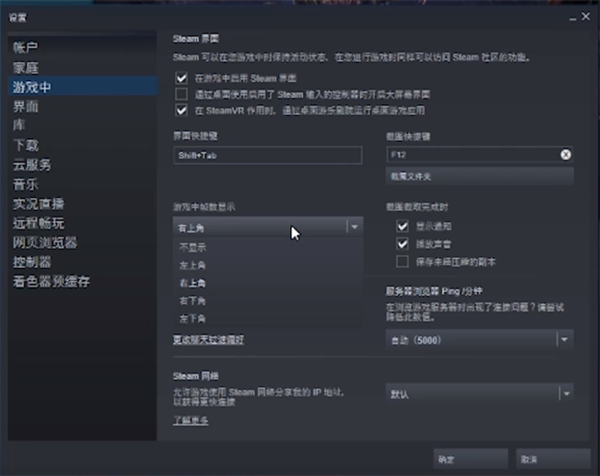Enable the 大屏幕界面 controller checkbox
The height and width of the screenshot is (476, 600).
181,94
